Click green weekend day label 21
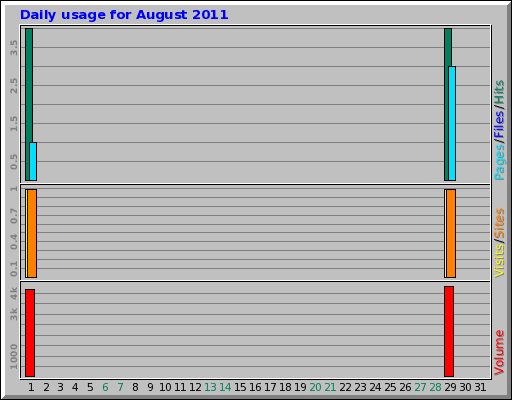512x400 pixels. tap(330, 387)
